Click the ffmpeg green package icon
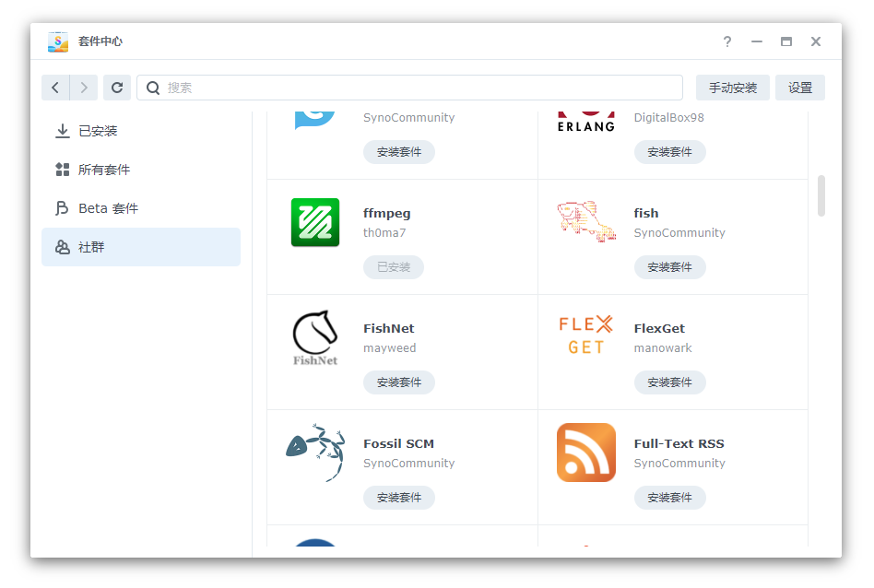The width and height of the screenshot is (874, 588). (315, 222)
